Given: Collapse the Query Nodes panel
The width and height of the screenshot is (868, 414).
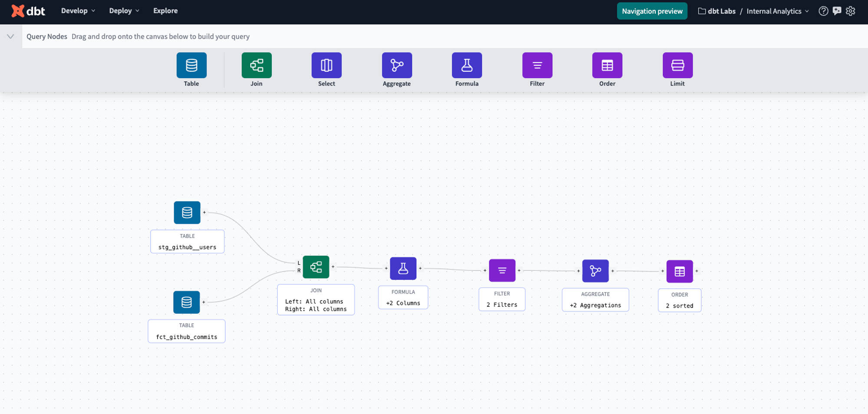Looking at the screenshot, I should [10, 36].
